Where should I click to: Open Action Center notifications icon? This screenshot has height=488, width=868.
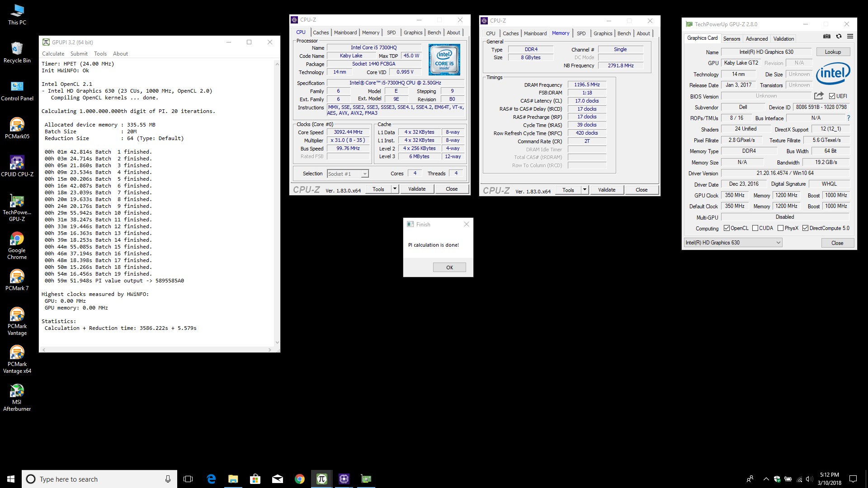tap(853, 479)
